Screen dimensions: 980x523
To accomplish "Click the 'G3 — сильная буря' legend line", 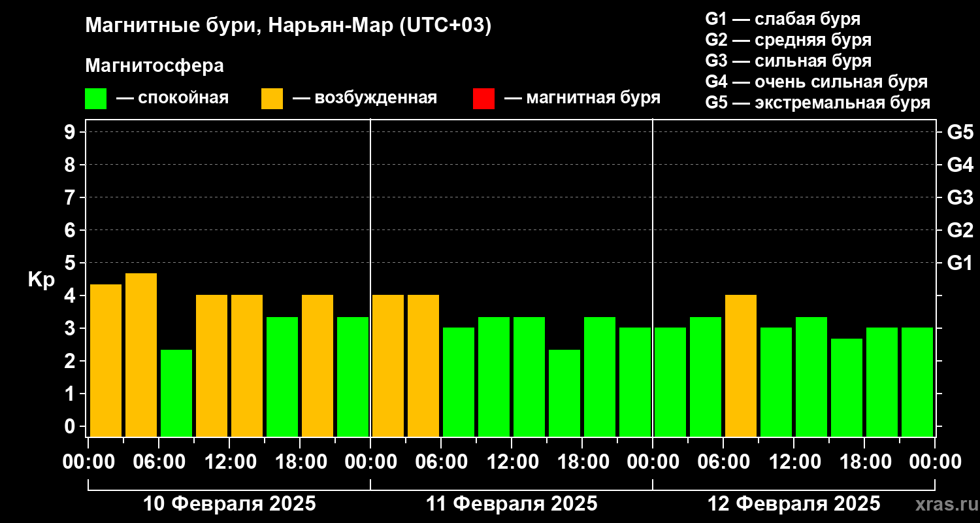I will point(788,61).
